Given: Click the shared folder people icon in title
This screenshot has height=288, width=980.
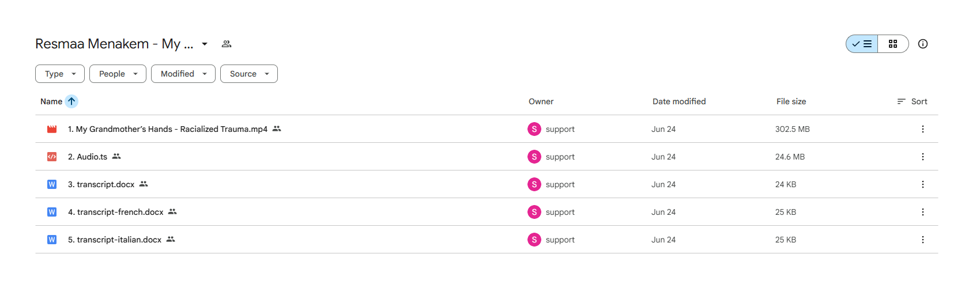Looking at the screenshot, I should tap(227, 44).
